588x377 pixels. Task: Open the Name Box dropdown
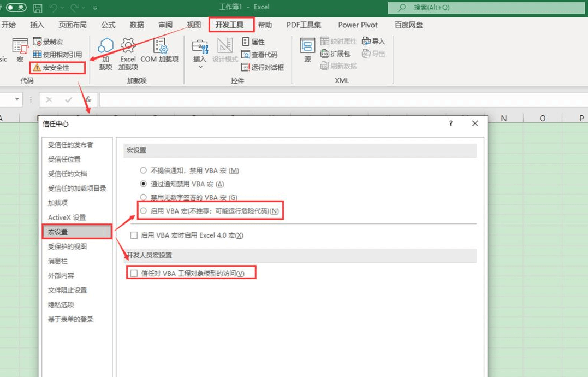pyautogui.click(x=17, y=99)
